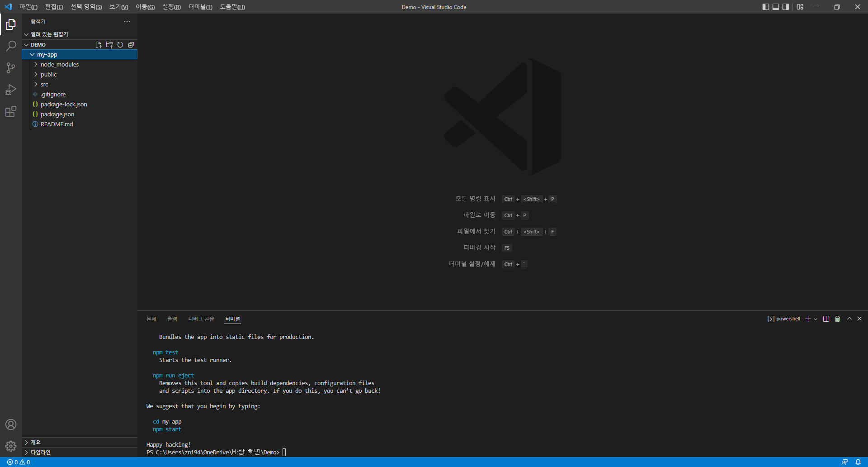868x467 pixels.
Task: Refresh the Explorer tree
Action: point(120,45)
